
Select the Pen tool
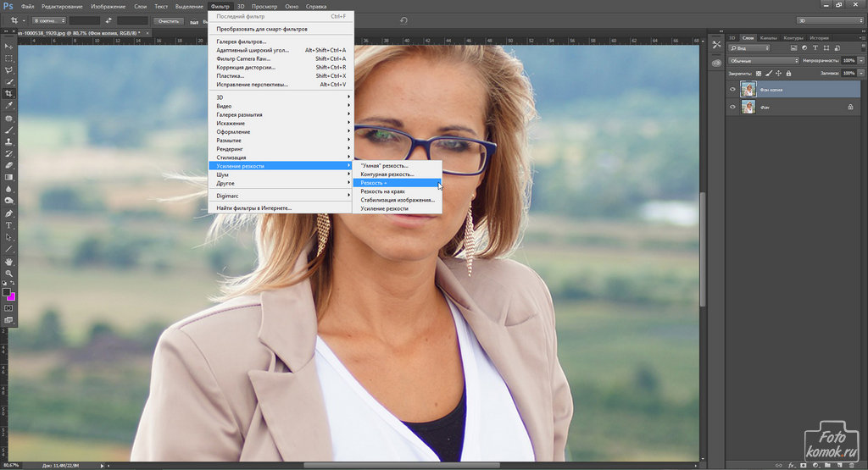[8, 213]
